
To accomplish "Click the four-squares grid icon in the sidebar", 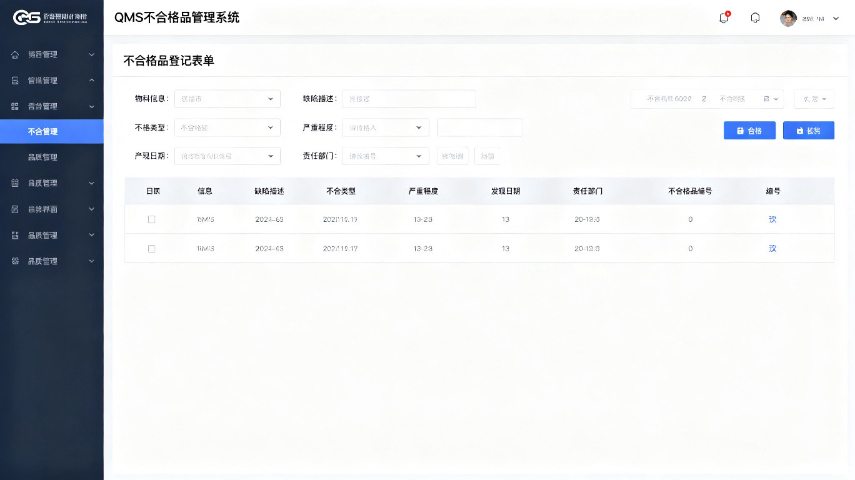I will (15, 106).
